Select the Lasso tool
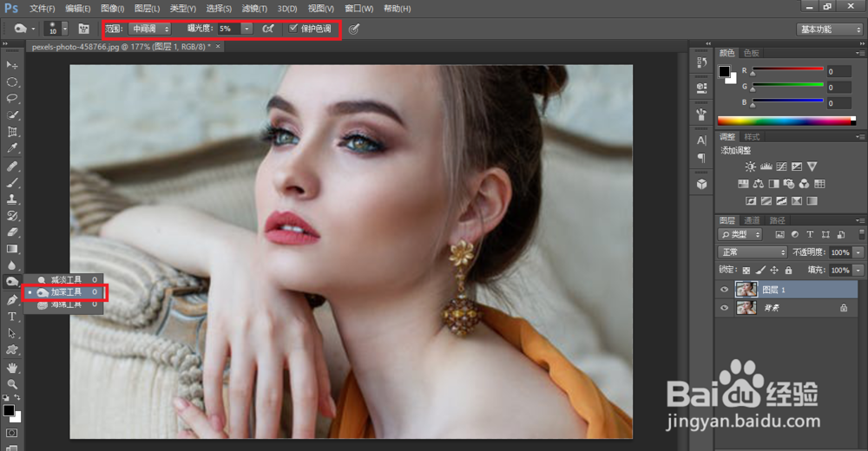This screenshot has width=868, height=451. coord(11,99)
